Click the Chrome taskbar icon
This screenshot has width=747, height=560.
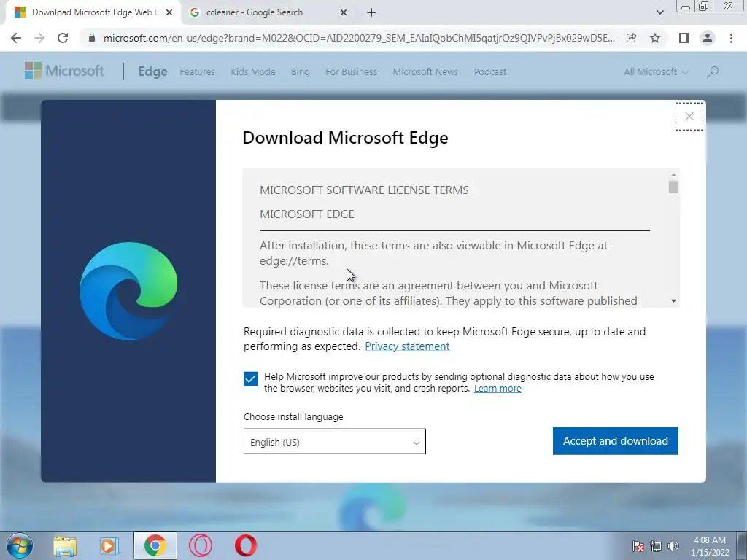pos(155,545)
